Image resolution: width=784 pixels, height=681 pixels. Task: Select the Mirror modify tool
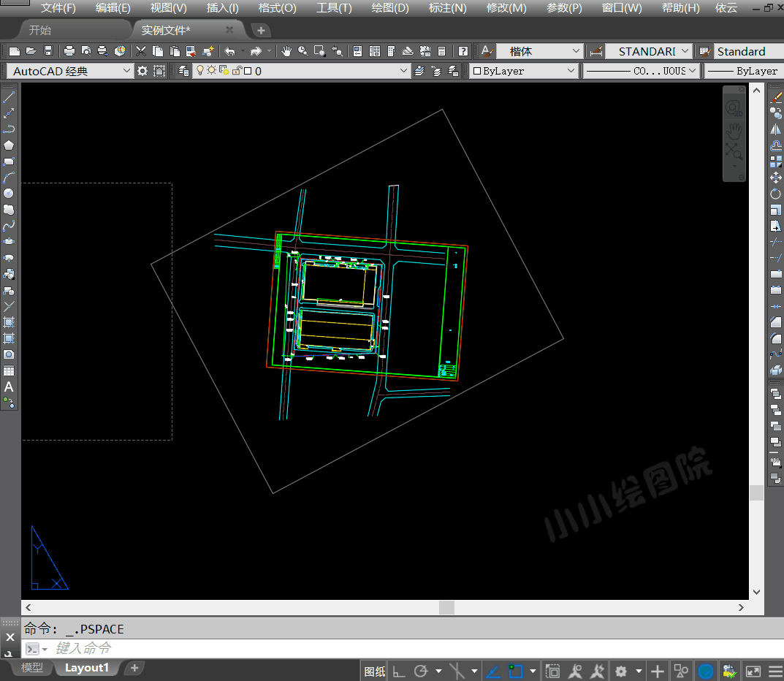pyautogui.click(x=776, y=129)
